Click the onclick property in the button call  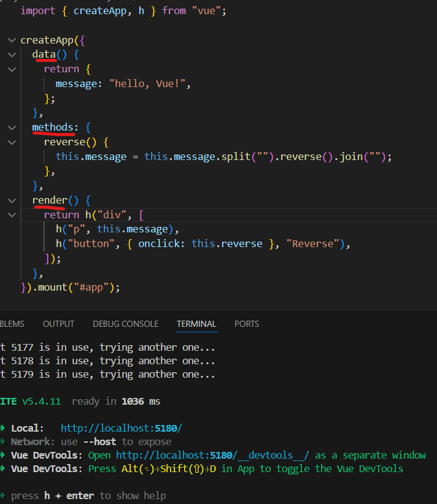[x=159, y=243]
